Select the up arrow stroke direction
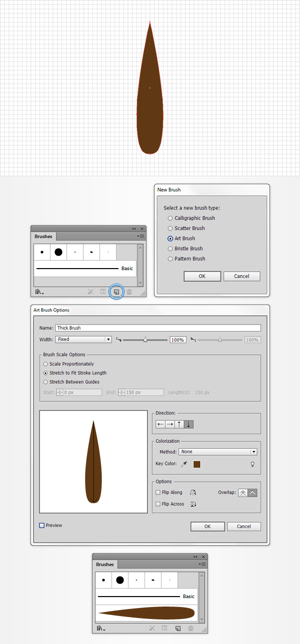Image resolution: width=300 pixels, height=644 pixels. click(x=179, y=424)
